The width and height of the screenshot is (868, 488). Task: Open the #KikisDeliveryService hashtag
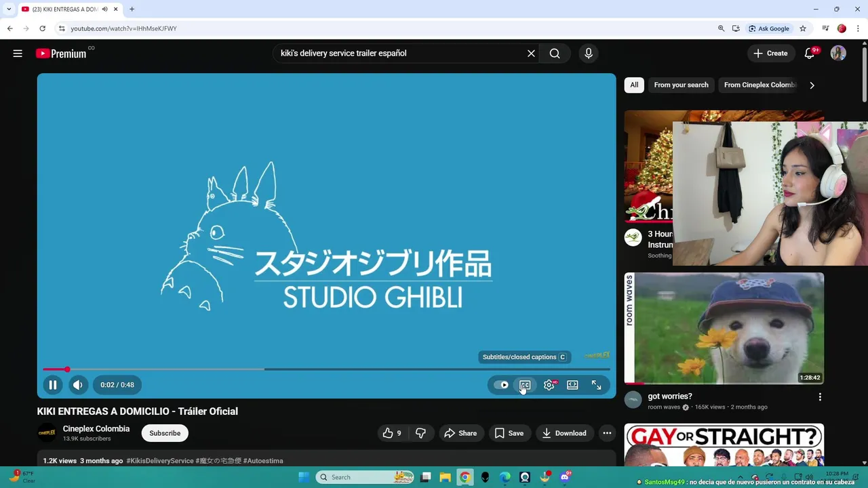pyautogui.click(x=160, y=461)
